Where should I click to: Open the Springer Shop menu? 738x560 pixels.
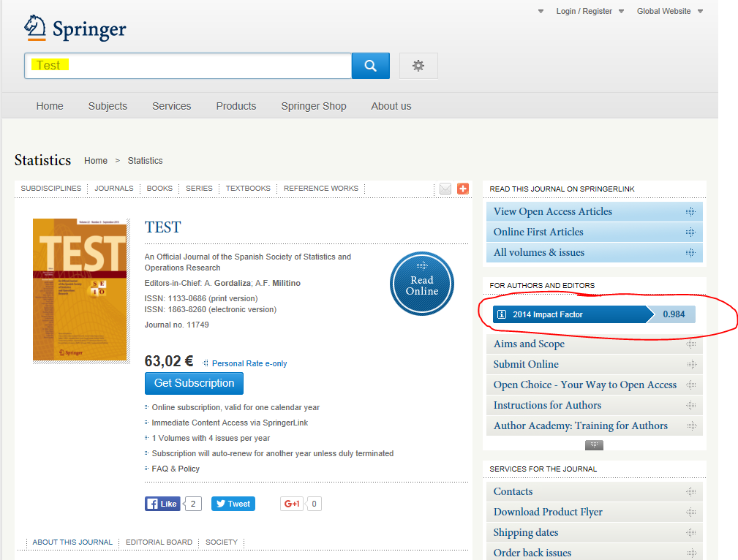[314, 106]
